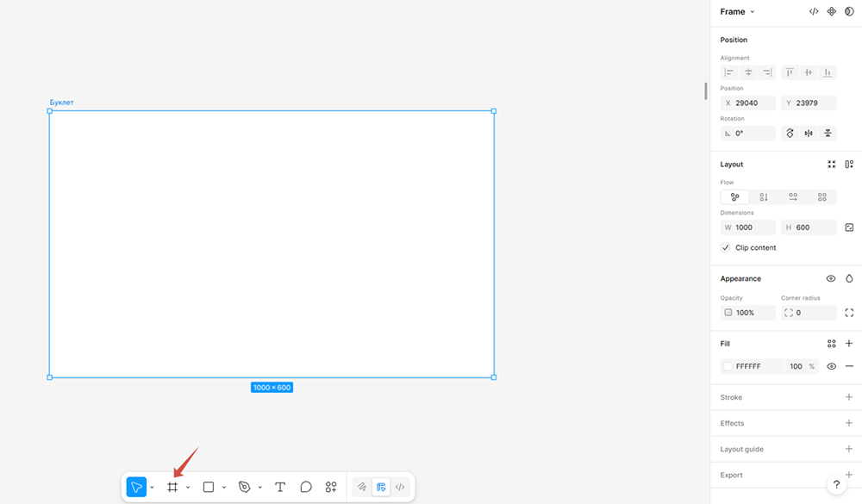Align top using the Alignment icons

[x=790, y=72]
